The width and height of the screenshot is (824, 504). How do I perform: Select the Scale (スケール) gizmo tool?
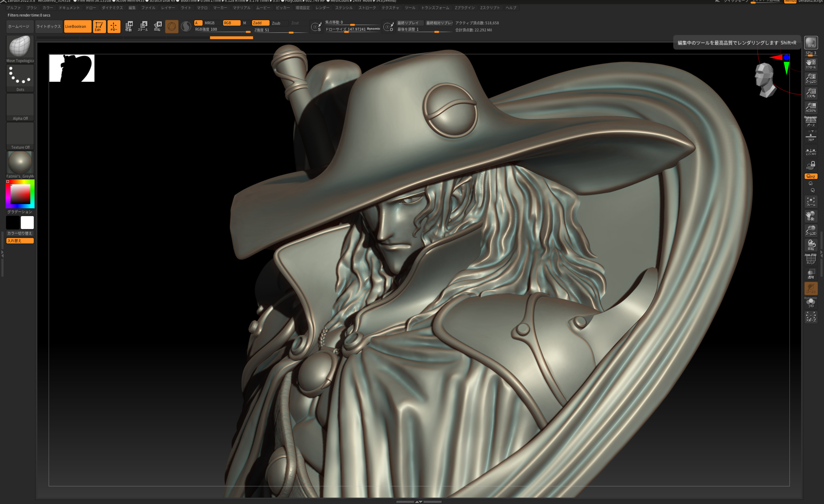(143, 26)
